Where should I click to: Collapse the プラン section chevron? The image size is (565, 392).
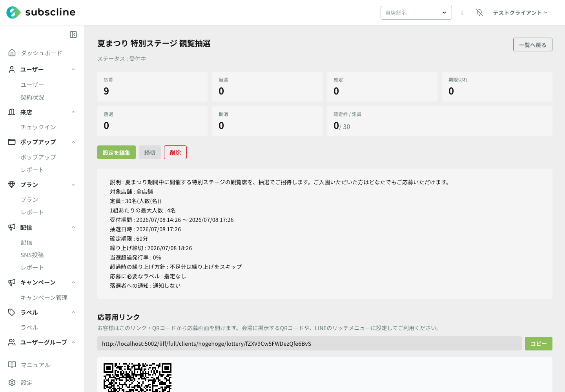tap(73, 185)
